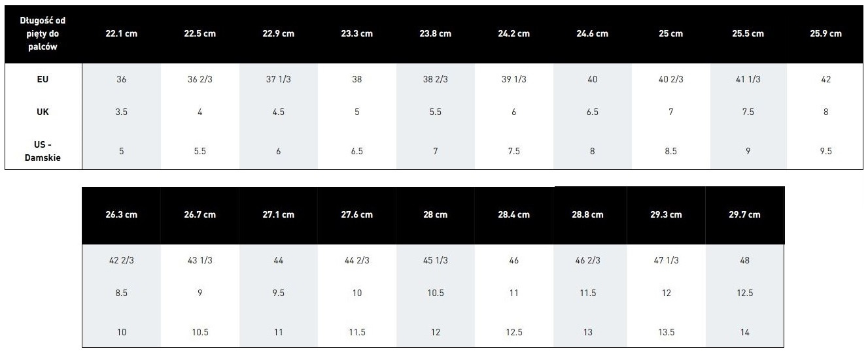Click the 'Długość od pięty do palców' header cell
Screen dimensions: 868x351
pos(43,34)
